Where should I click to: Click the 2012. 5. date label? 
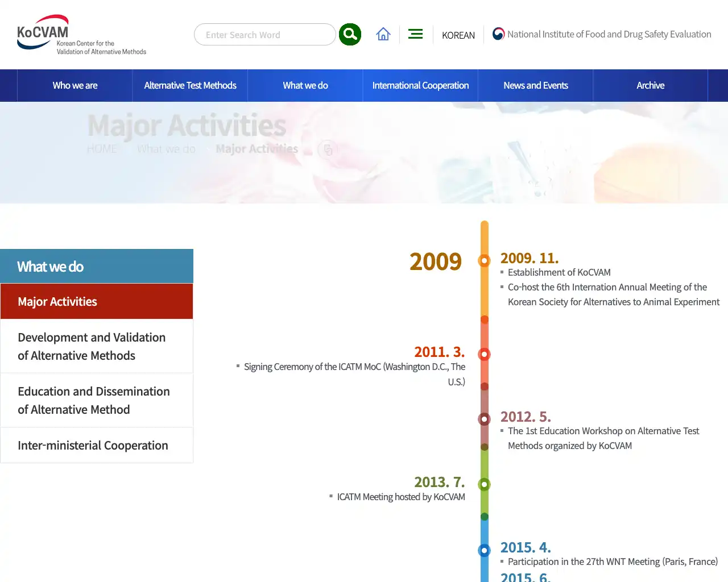526,417
